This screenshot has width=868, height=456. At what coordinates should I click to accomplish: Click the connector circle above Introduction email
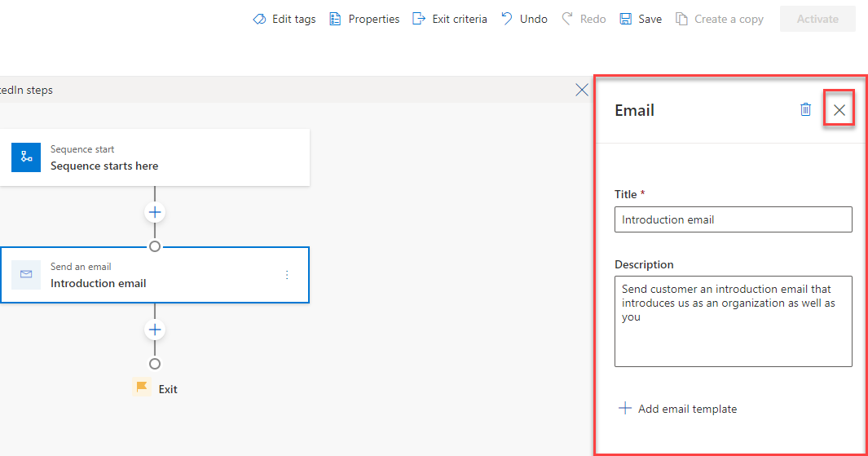pyautogui.click(x=155, y=246)
